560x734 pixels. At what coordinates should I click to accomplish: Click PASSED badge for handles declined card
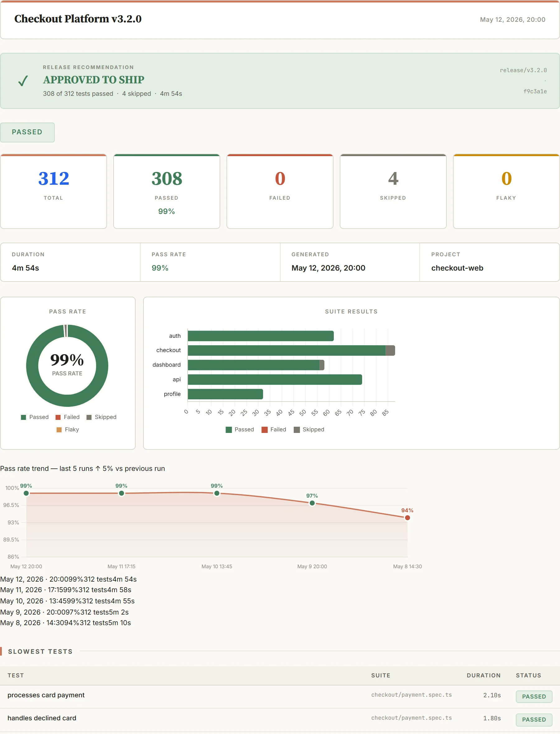click(x=534, y=720)
